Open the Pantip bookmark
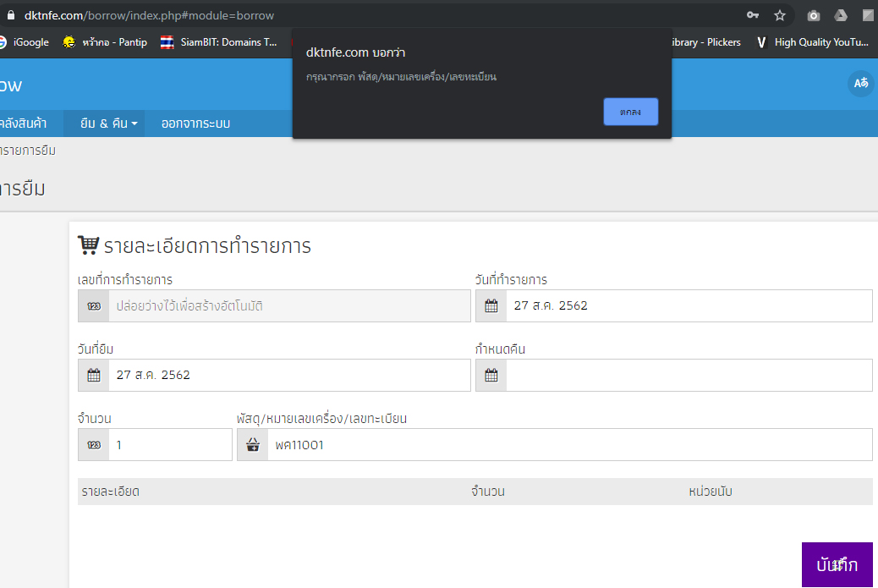 pyautogui.click(x=105, y=42)
